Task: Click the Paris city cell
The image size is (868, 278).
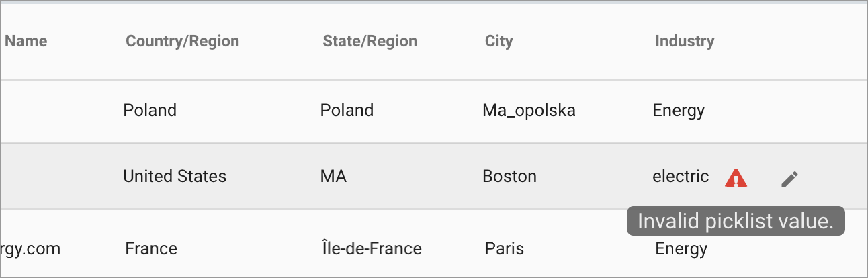Action: (504, 249)
